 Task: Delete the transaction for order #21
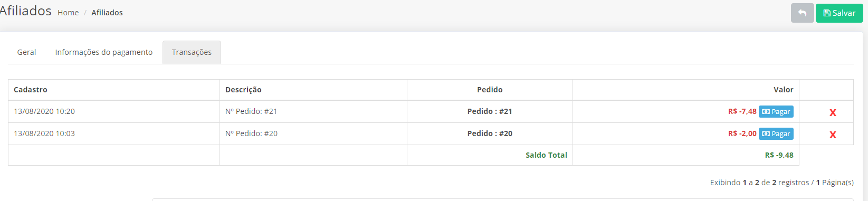pyautogui.click(x=833, y=112)
